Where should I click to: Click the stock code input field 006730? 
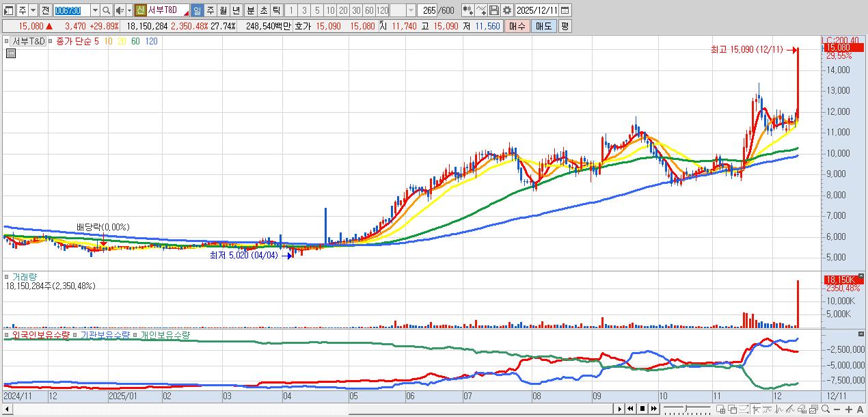point(72,10)
